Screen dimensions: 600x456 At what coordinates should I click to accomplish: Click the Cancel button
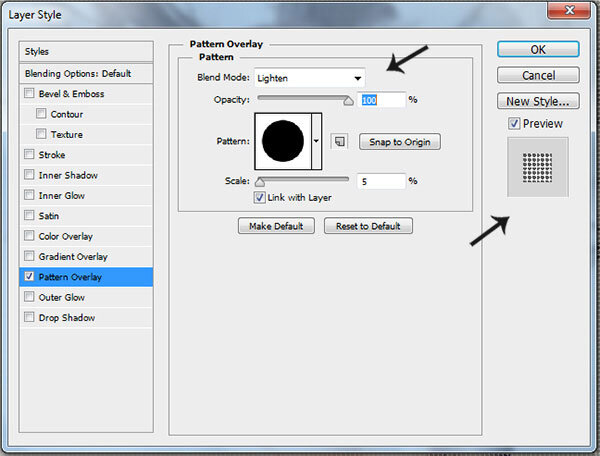coord(538,75)
